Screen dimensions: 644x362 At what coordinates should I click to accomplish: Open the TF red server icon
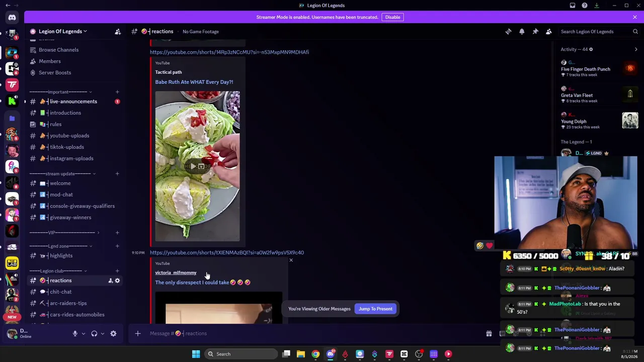[12, 84]
